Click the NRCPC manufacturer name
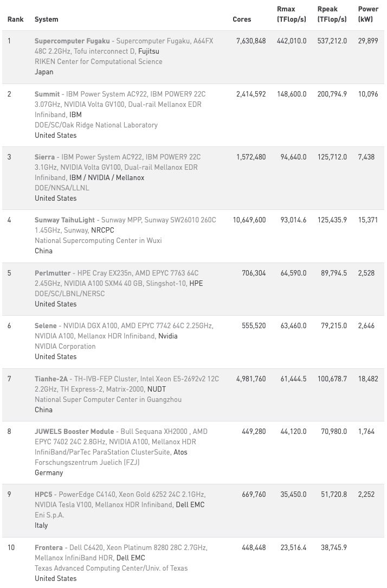387x588 pixels. point(102,231)
